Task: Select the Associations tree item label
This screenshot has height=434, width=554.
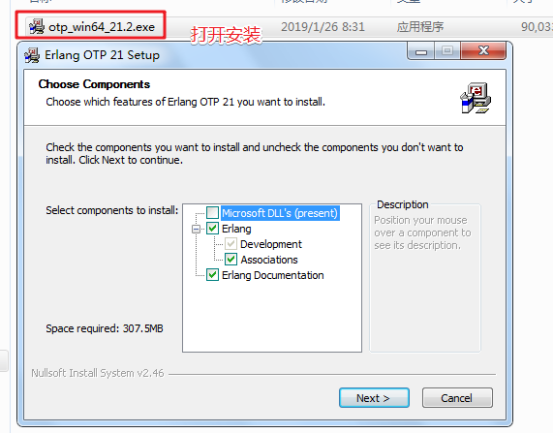Action: click(269, 259)
